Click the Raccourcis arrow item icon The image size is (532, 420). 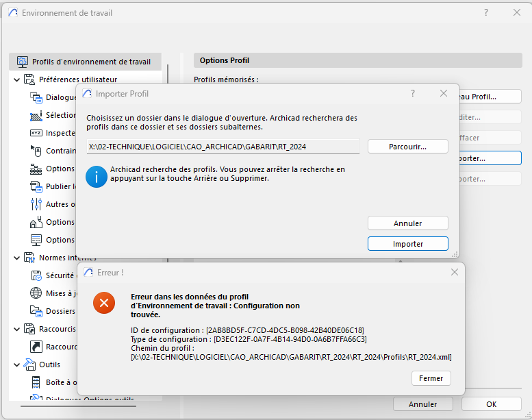(36, 347)
